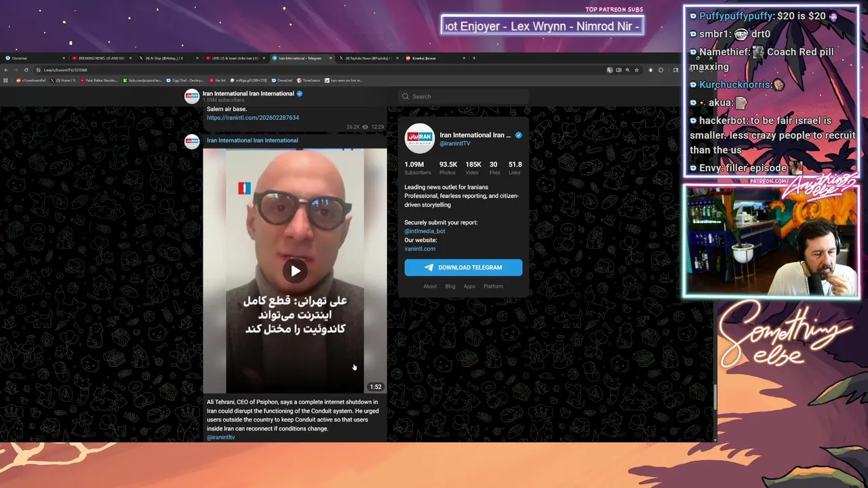Click the Telegram channel search field
The image size is (868, 488).
[464, 96]
